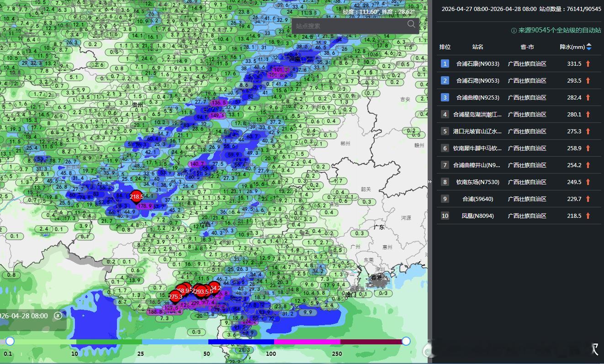The width and height of the screenshot is (604, 364).
Task: Click the 香港 label on the map
Action: (x=376, y=278)
